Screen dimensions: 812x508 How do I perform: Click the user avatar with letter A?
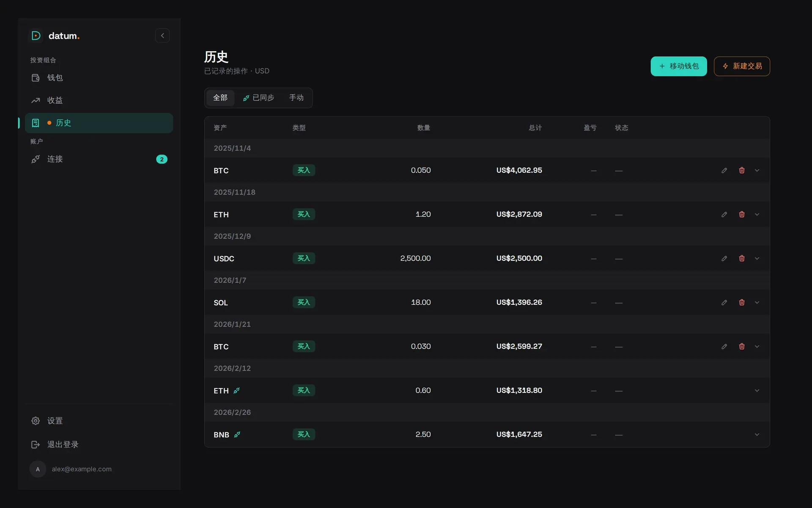pyautogui.click(x=38, y=469)
